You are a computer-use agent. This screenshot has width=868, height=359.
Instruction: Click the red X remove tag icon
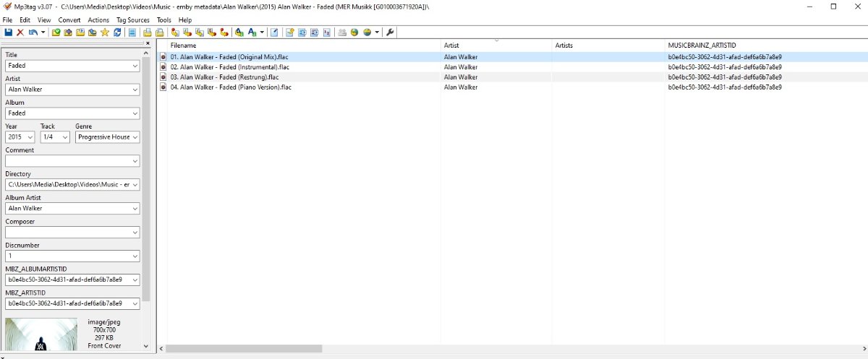coord(20,33)
